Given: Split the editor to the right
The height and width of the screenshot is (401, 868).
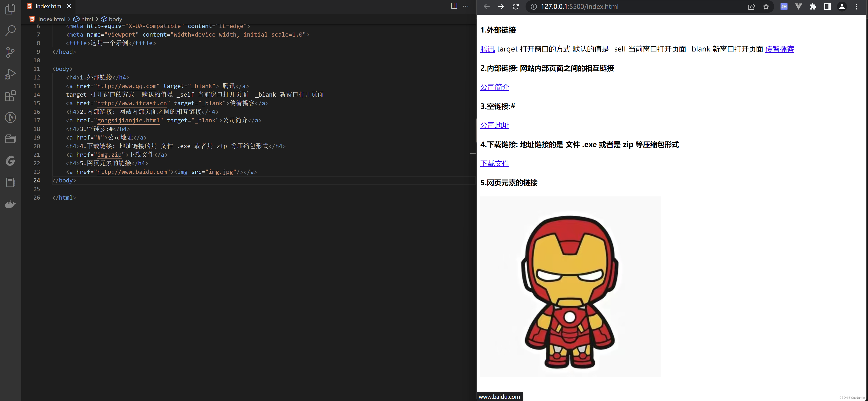Looking at the screenshot, I should 454,6.
